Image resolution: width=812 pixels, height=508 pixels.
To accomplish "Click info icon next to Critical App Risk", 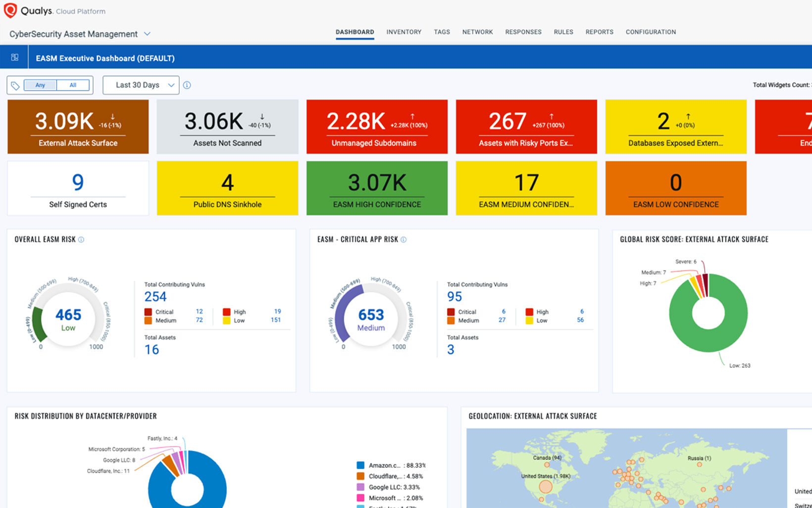I will click(404, 239).
